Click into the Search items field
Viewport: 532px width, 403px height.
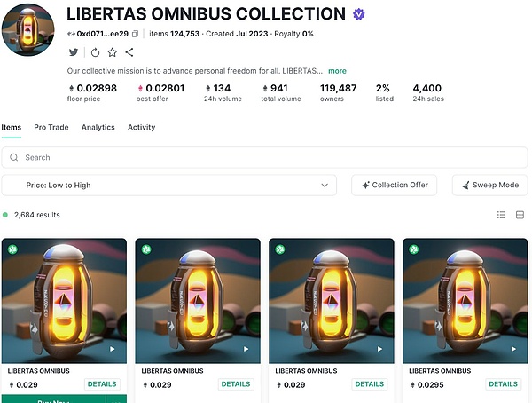pyautogui.click(x=266, y=157)
